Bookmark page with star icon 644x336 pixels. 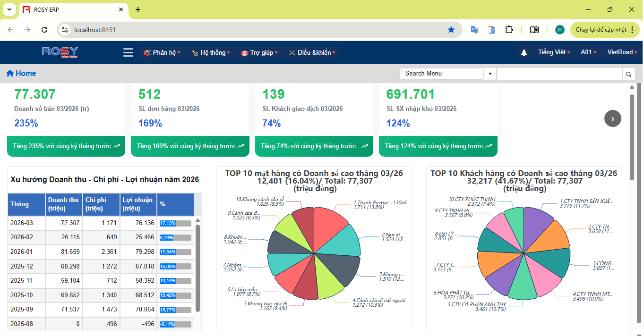451,30
